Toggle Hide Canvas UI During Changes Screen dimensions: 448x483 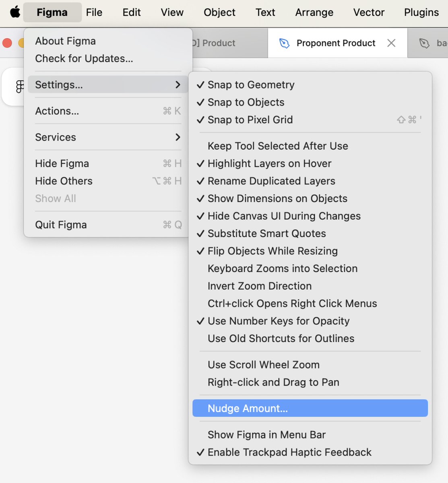(x=310, y=216)
